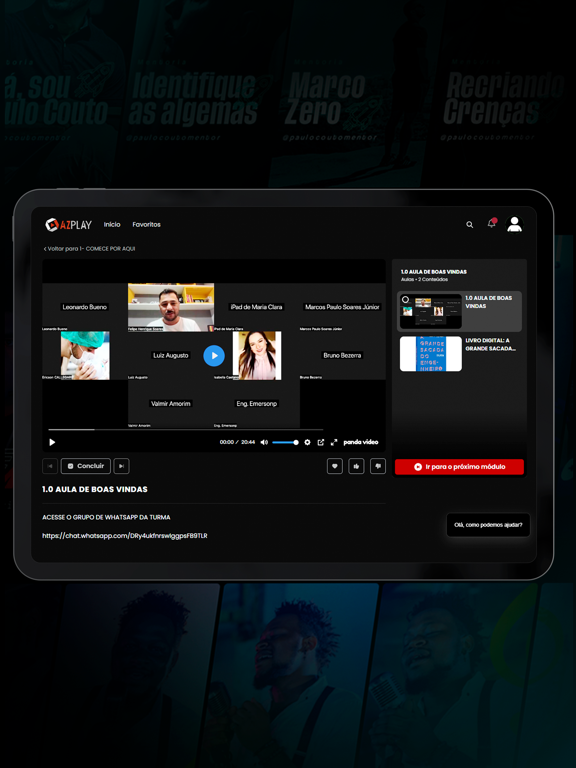Click the LIVRO DIGITAL: A GRANDE SACADA... title
The height and width of the screenshot is (768, 576).
click(x=490, y=344)
